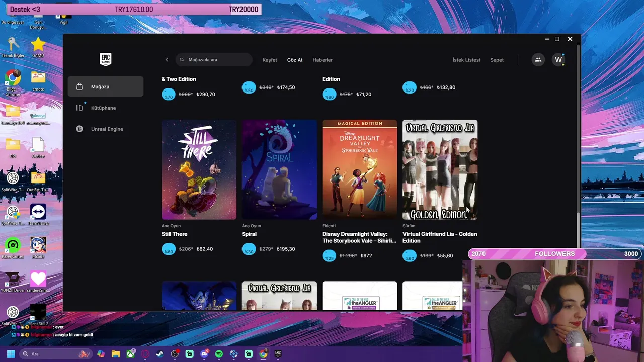The width and height of the screenshot is (644, 362).
Task: Click Virtual Girlfriend Lia - Golden Edition title
Action: (x=440, y=237)
